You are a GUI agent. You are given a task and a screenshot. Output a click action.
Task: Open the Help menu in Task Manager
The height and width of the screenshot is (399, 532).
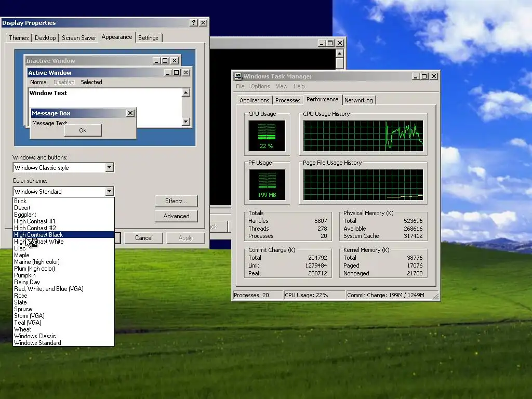point(299,86)
